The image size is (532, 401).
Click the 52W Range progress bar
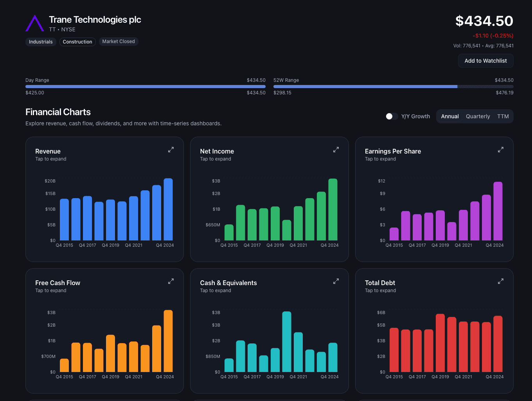(x=393, y=87)
